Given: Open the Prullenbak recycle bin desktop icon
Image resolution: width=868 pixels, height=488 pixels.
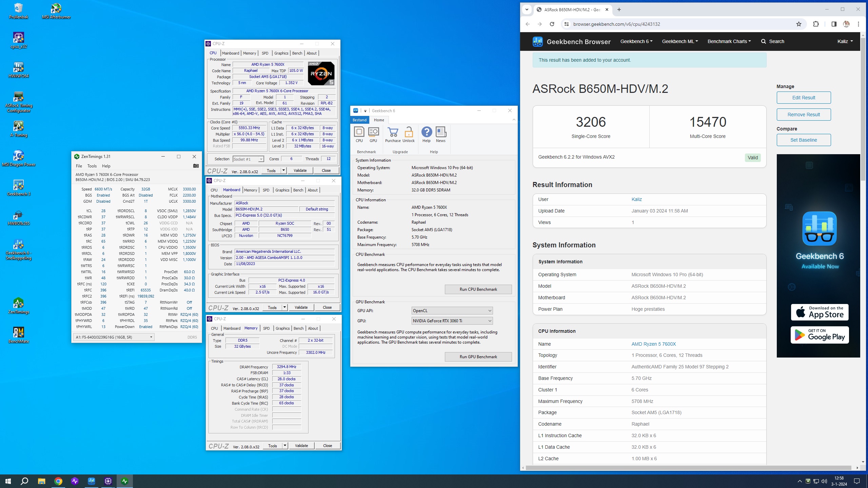Looking at the screenshot, I should (18, 11).
